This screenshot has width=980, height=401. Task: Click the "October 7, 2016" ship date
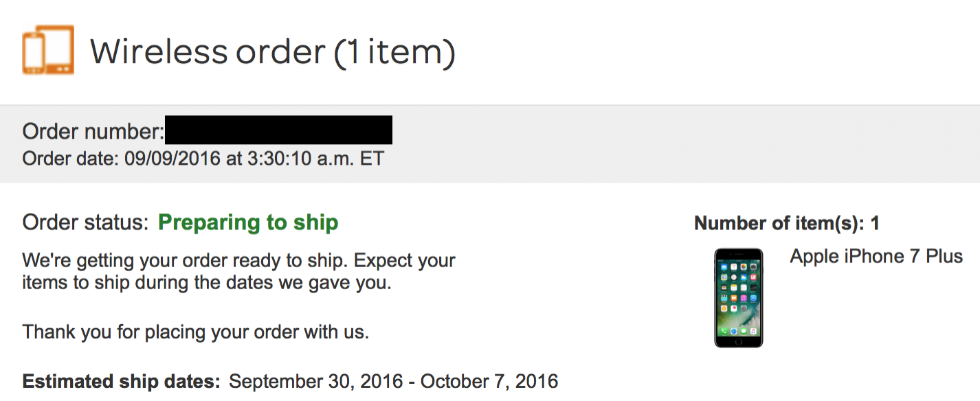(489, 381)
